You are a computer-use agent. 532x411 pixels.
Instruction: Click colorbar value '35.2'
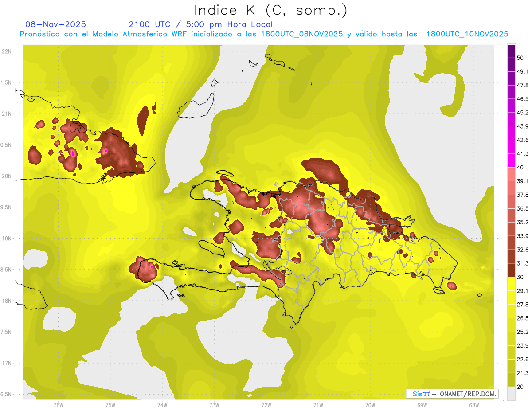pos(523,222)
